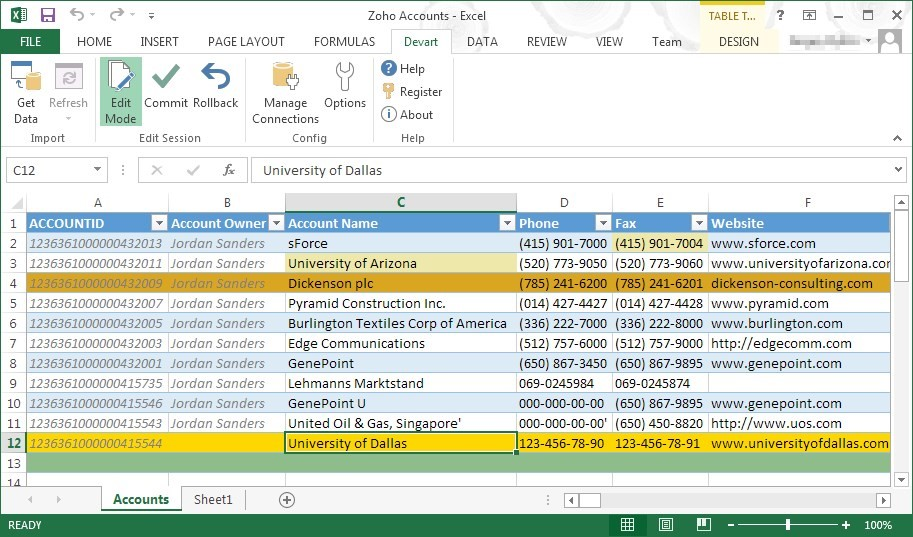The image size is (913, 537).
Task: Select the Accounts worksheet tab
Action: [141, 499]
